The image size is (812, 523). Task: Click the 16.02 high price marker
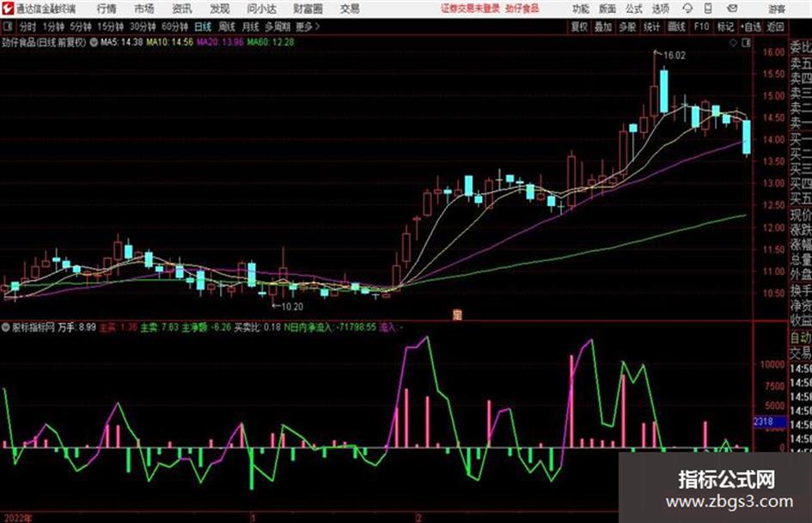pyautogui.click(x=674, y=56)
